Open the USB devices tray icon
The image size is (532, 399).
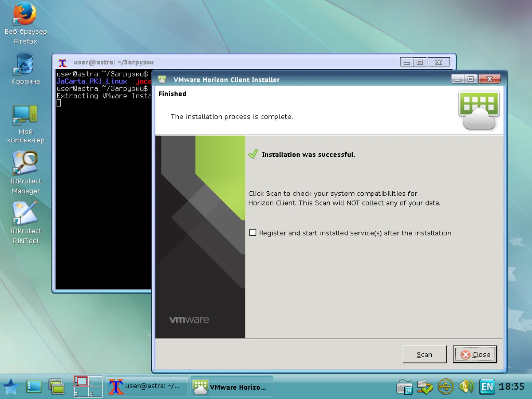pyautogui.click(x=446, y=387)
